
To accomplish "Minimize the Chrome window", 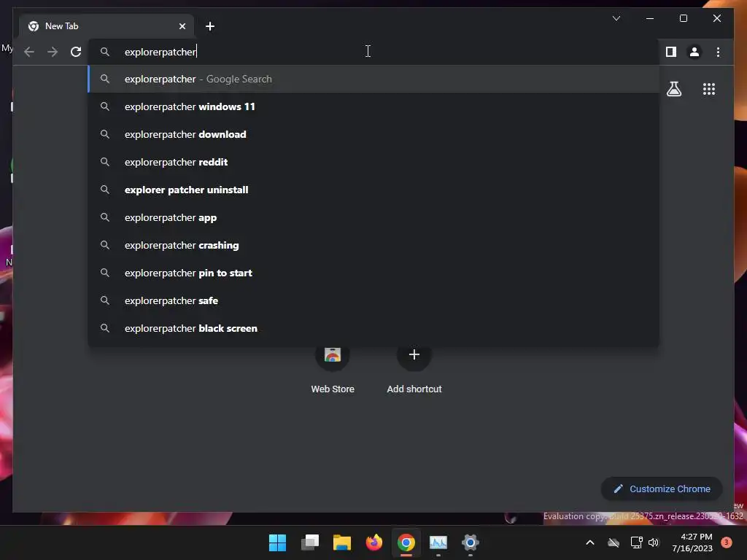I will (650, 18).
